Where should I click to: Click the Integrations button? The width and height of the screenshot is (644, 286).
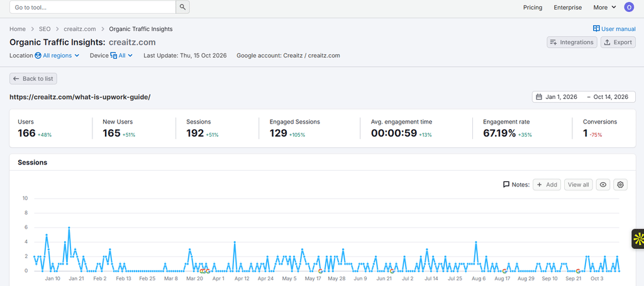[572, 42]
